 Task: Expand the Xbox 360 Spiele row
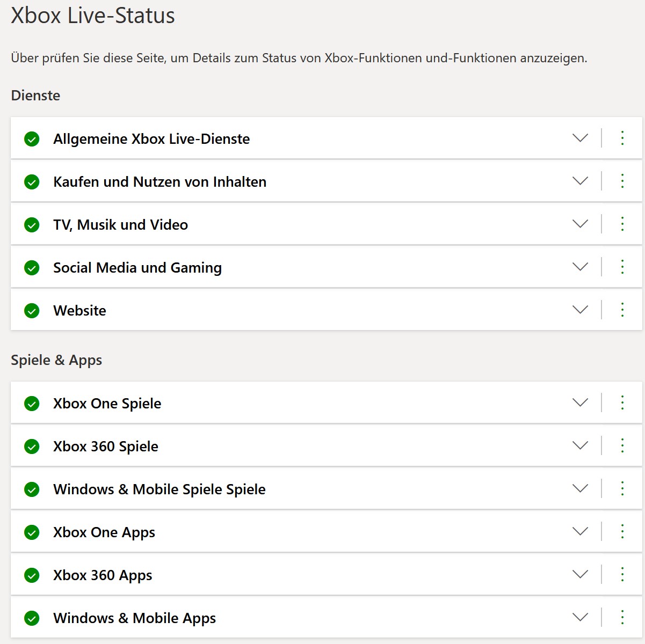[x=580, y=446]
